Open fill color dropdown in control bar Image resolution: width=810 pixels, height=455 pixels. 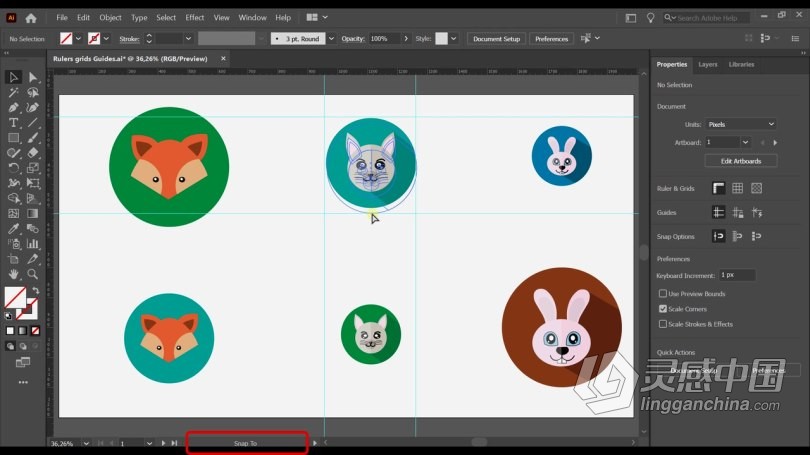pyautogui.click(x=78, y=39)
